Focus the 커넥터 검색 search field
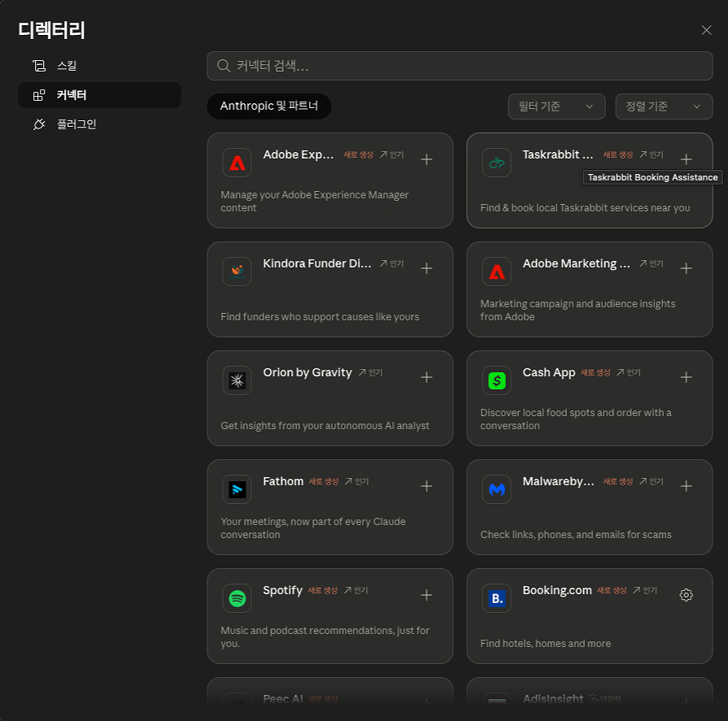Viewport: 728px width, 721px height. tap(460, 66)
